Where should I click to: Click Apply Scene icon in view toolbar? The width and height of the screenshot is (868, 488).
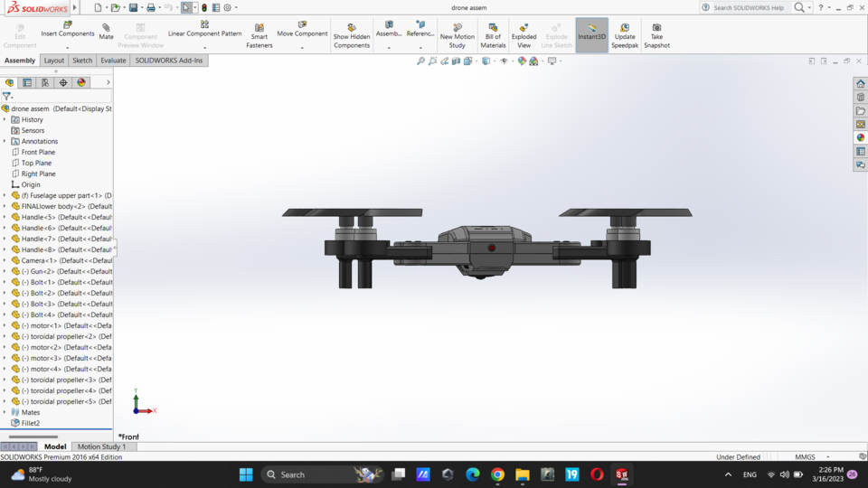pos(533,61)
